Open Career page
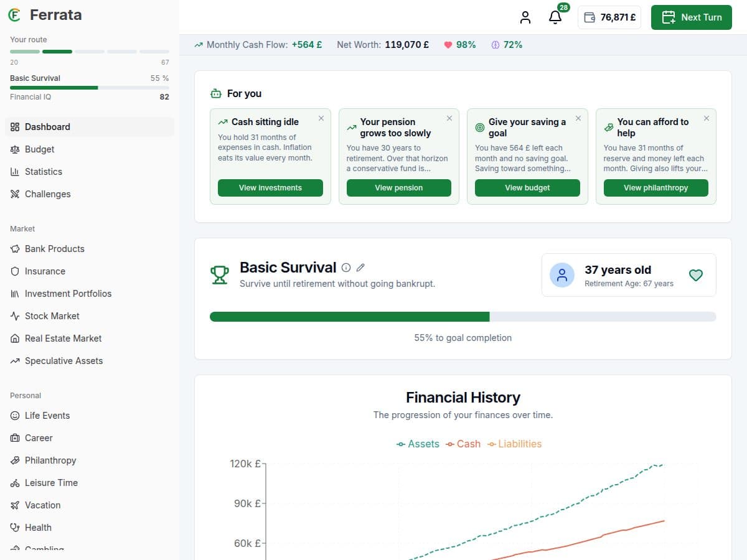The image size is (747, 560). pyautogui.click(x=90, y=438)
